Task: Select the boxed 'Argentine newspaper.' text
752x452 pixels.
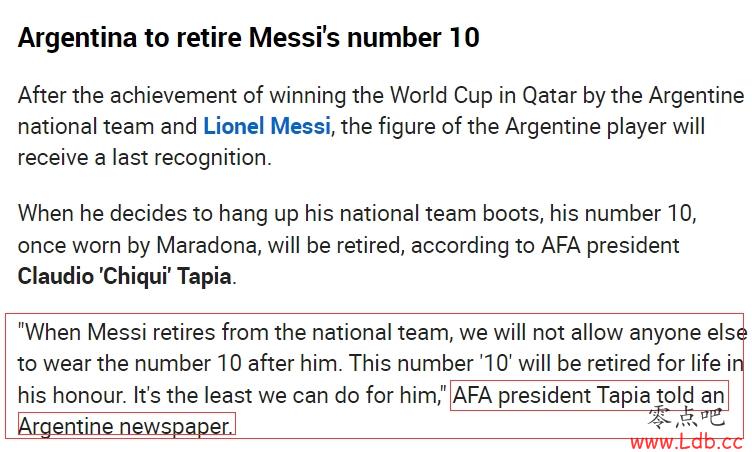Action: coord(127,425)
